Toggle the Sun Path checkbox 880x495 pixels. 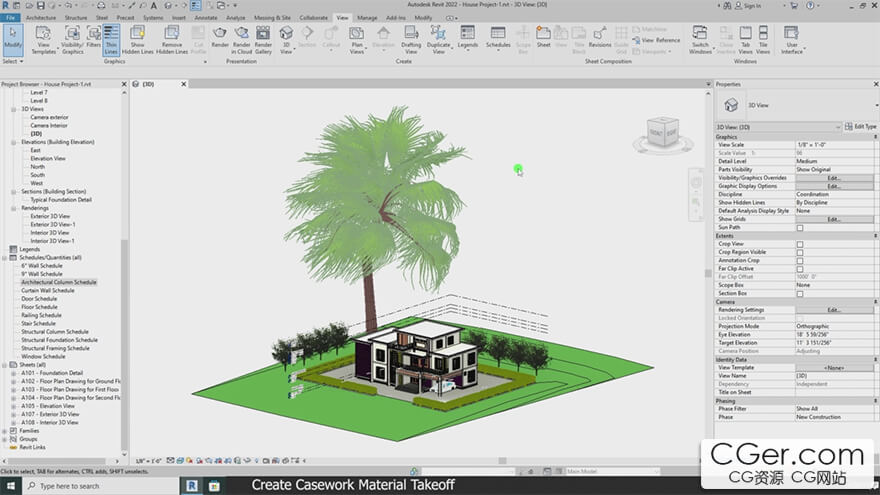(800, 228)
